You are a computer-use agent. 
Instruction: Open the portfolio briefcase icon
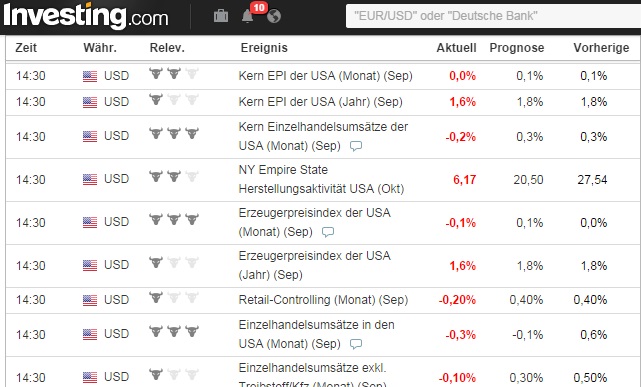[x=221, y=16]
